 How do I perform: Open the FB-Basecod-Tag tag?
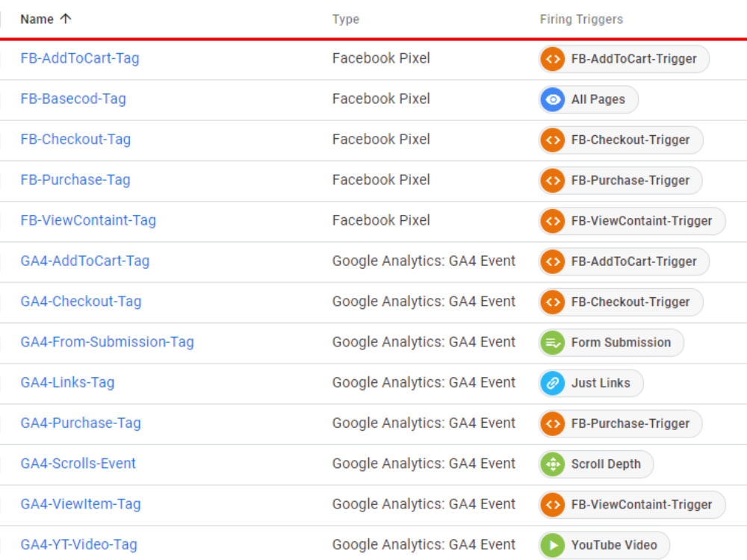pyautogui.click(x=72, y=99)
